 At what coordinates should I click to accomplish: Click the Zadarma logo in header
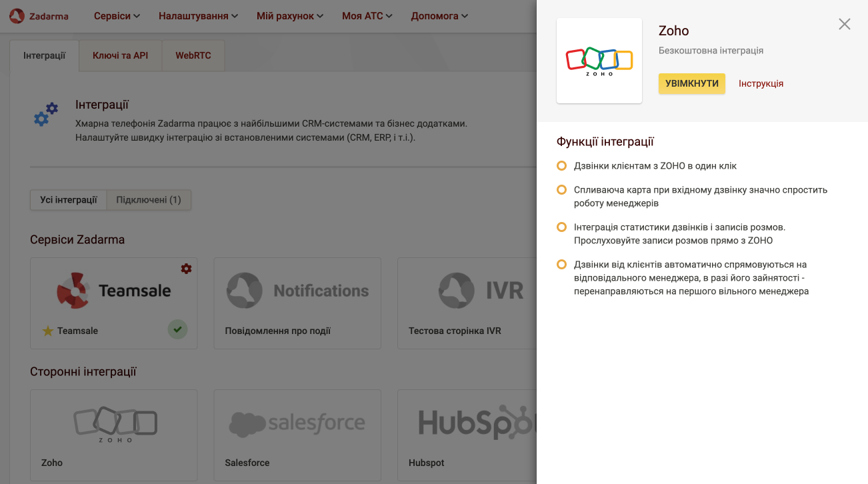[39, 16]
